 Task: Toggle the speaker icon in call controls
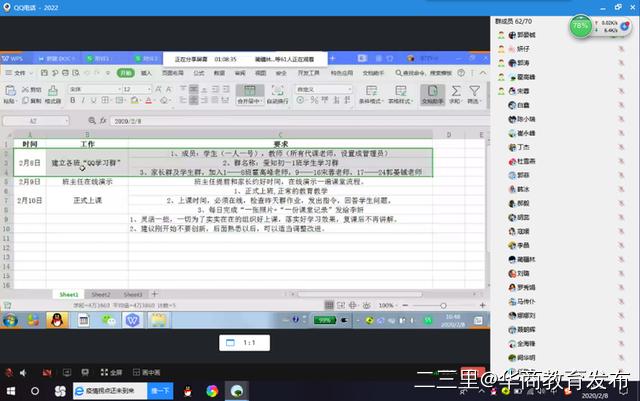point(23,372)
